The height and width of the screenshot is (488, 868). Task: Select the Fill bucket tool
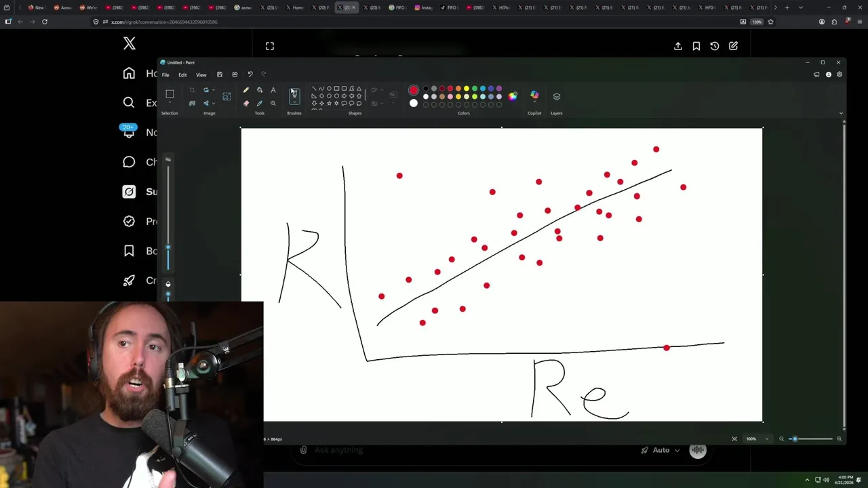260,89
